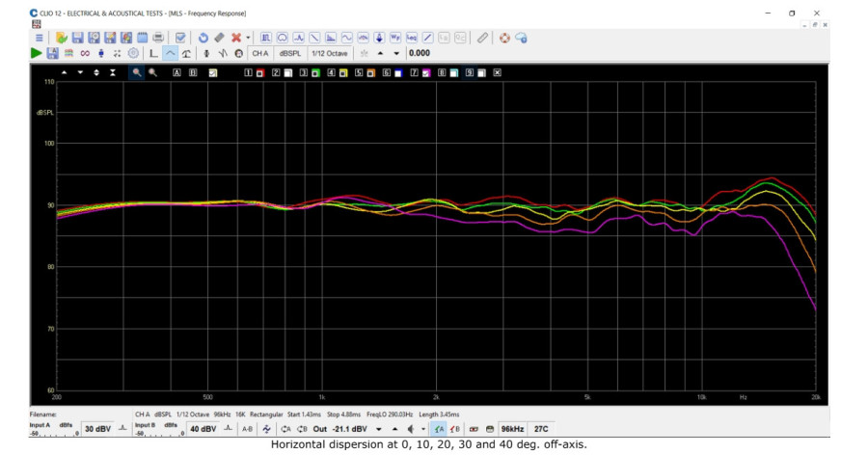The height and width of the screenshot is (455, 868).
Task: Click the open folder icon
Action: point(61,38)
